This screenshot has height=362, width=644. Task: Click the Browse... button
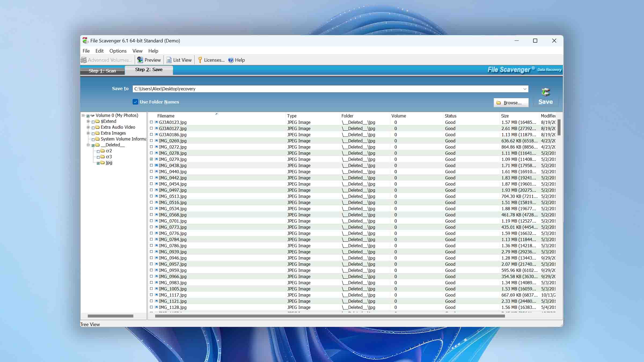(x=511, y=103)
